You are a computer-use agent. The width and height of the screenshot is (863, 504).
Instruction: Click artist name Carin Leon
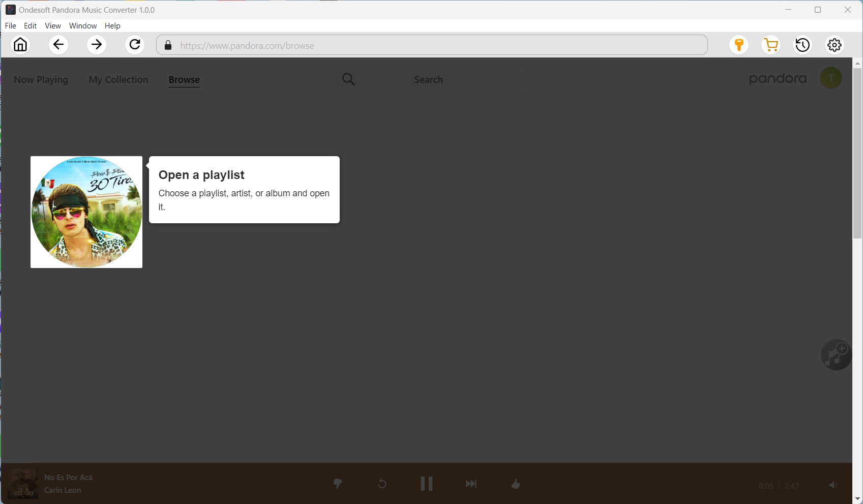pyautogui.click(x=63, y=490)
